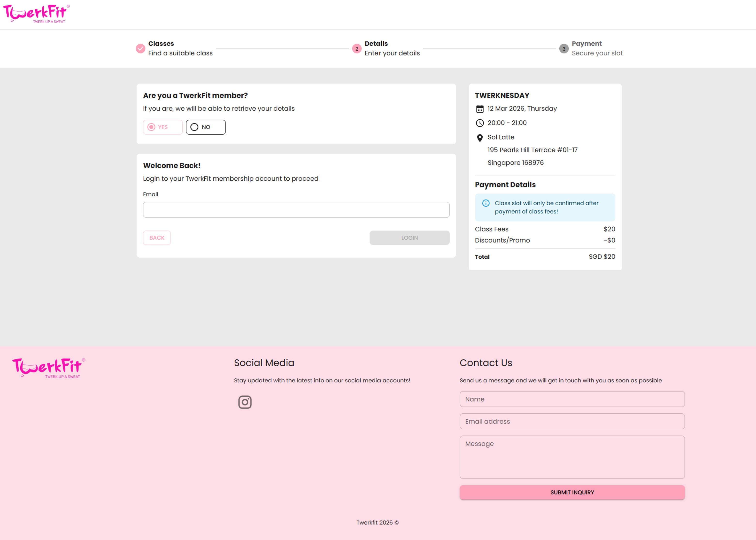Viewport: 756px width, 540px height.
Task: Go to the Classes step label
Action: tap(161, 44)
